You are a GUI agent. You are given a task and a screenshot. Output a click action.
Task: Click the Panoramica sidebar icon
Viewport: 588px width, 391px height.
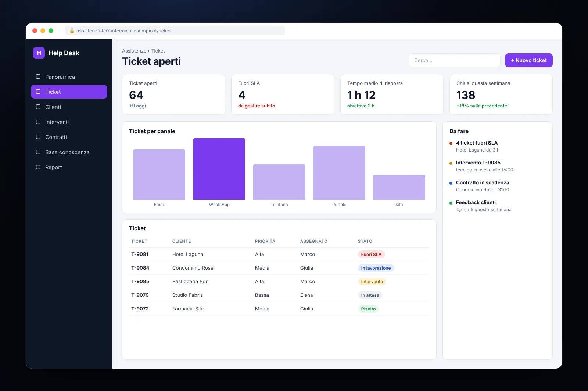click(38, 77)
